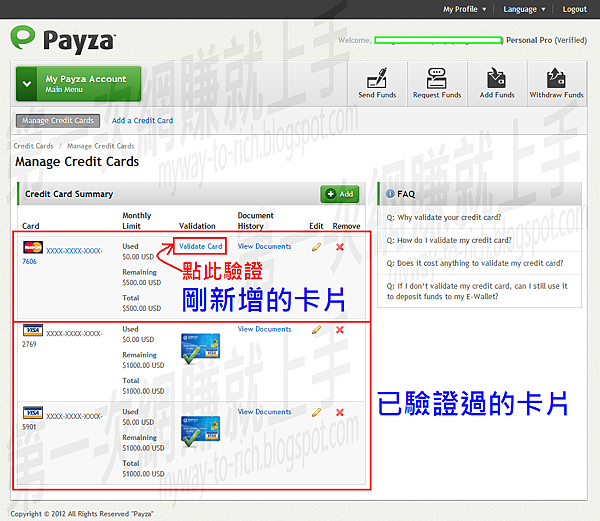Click card number text ending 2769
The width and height of the screenshot is (600, 521).
pyautogui.click(x=62, y=339)
